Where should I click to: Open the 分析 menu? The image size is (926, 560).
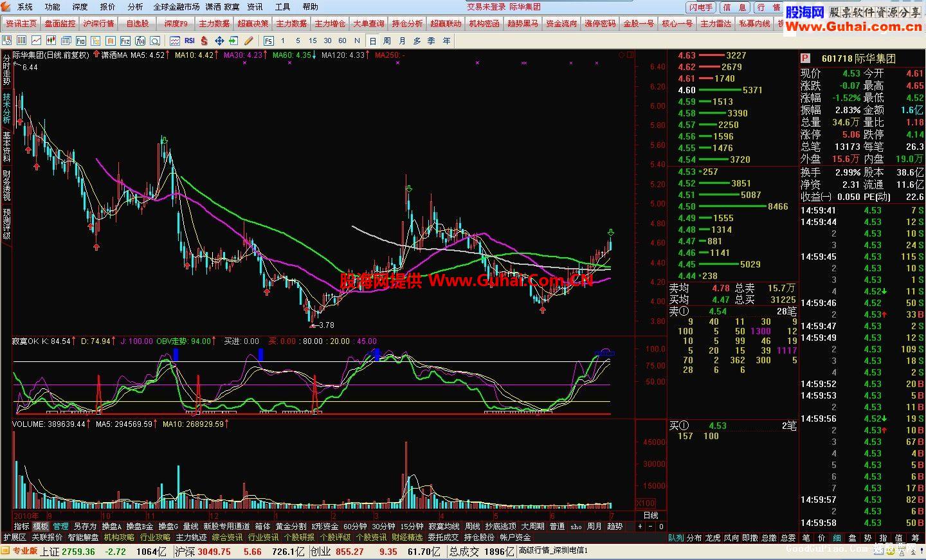pyautogui.click(x=135, y=6)
